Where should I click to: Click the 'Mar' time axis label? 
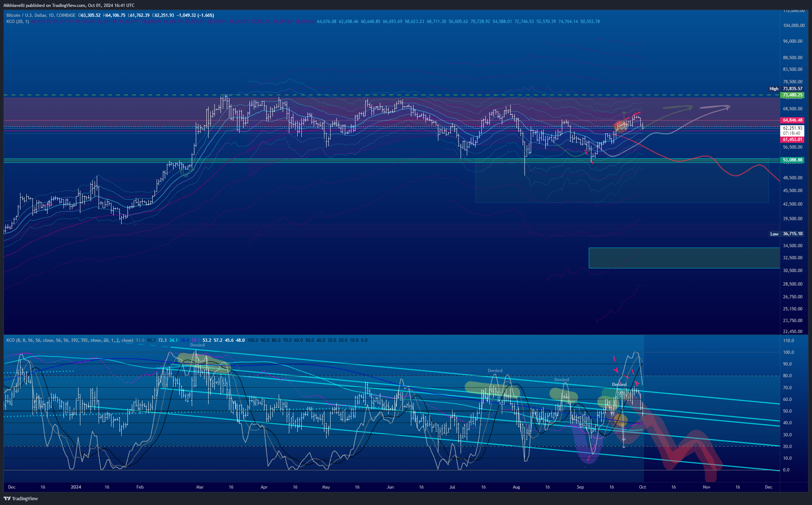200,487
